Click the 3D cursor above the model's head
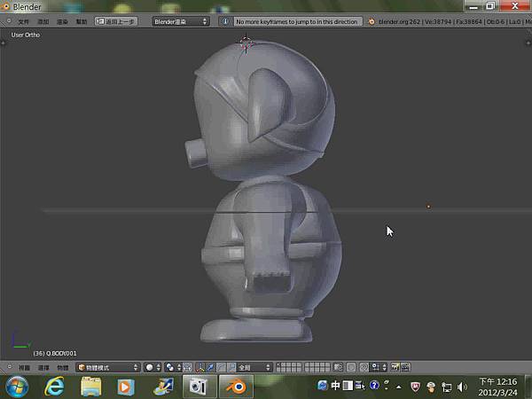This screenshot has height=399, width=532. tap(246, 43)
